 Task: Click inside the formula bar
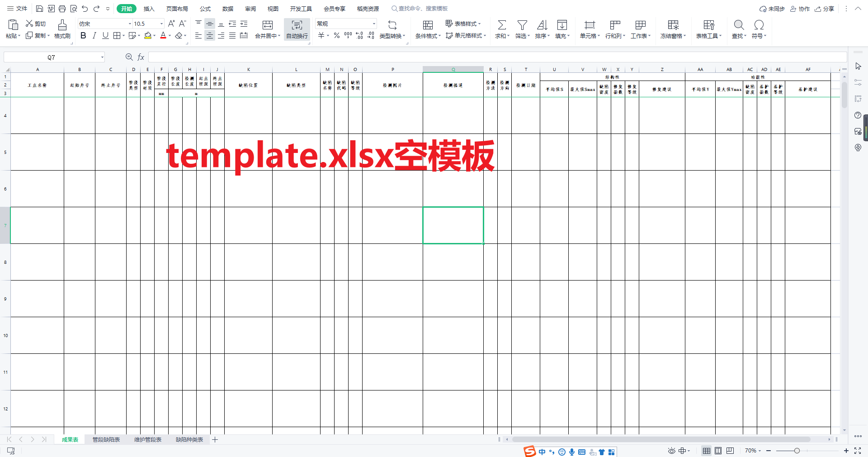pos(316,57)
